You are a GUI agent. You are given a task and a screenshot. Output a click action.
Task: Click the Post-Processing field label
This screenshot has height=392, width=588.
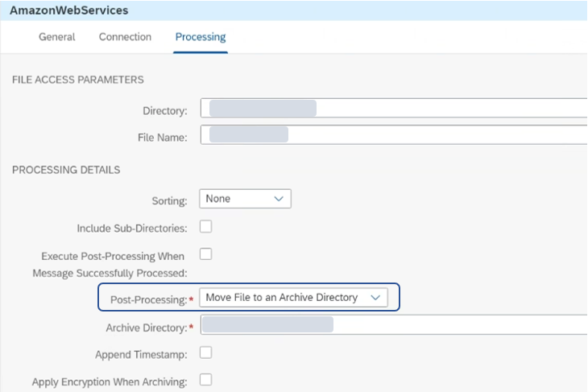[x=149, y=299]
